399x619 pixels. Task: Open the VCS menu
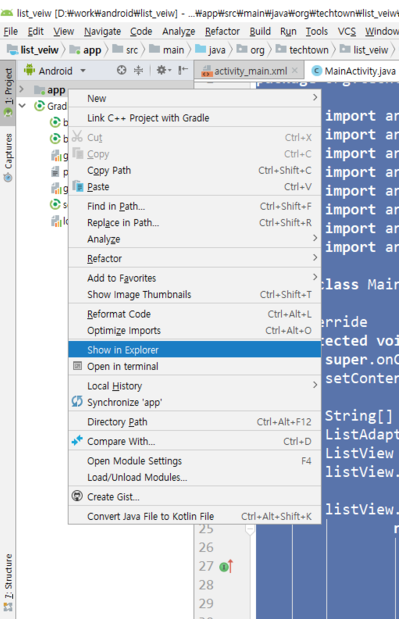point(347,31)
